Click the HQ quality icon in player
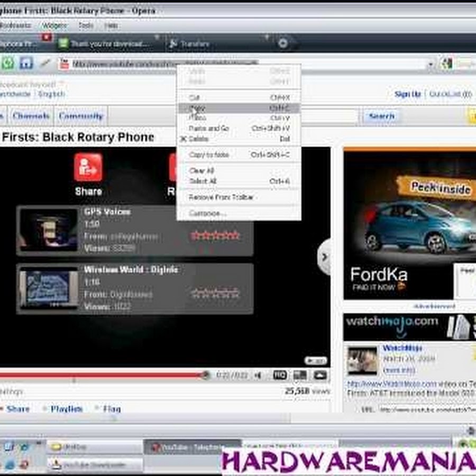476x476 pixels. tap(280, 376)
